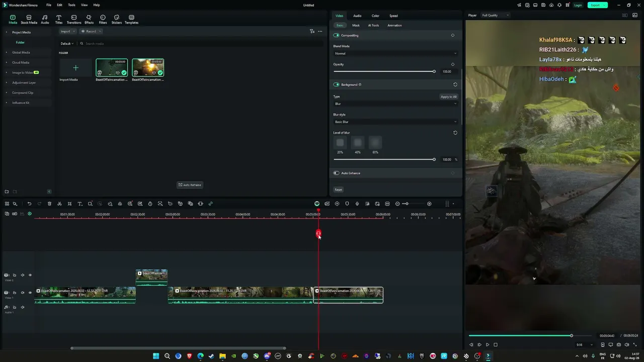Open the Stock Media panel
The height and width of the screenshot is (362, 644).
click(29, 19)
